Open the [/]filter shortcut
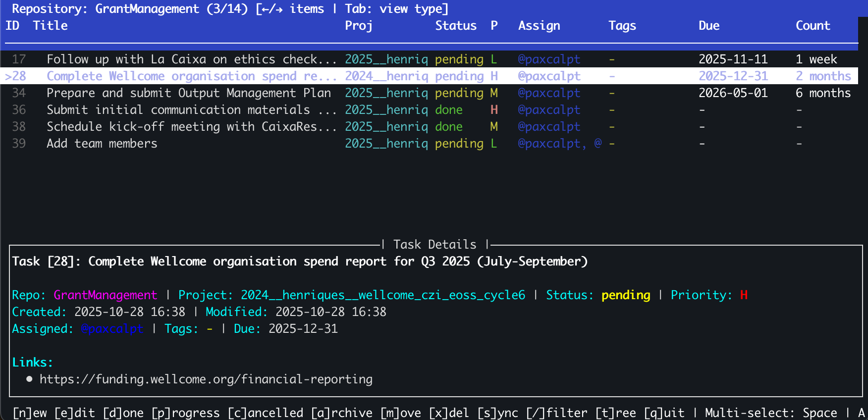 pyautogui.click(x=557, y=413)
